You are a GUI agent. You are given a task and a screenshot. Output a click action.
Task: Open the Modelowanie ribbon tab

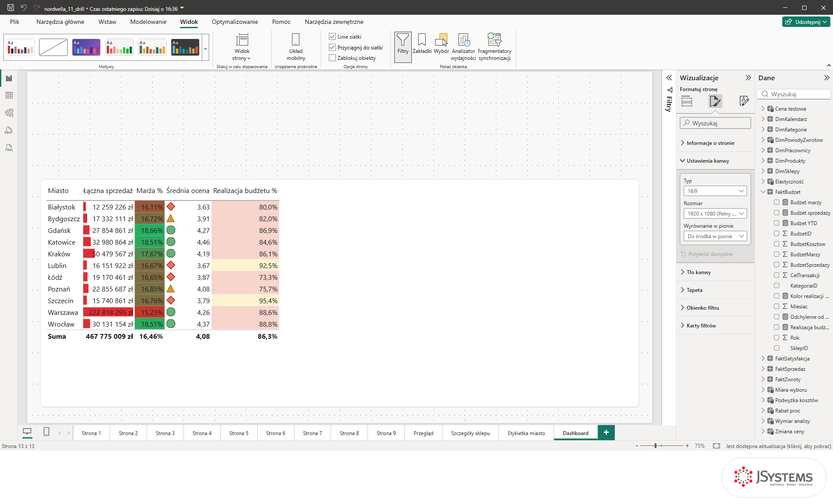point(148,22)
